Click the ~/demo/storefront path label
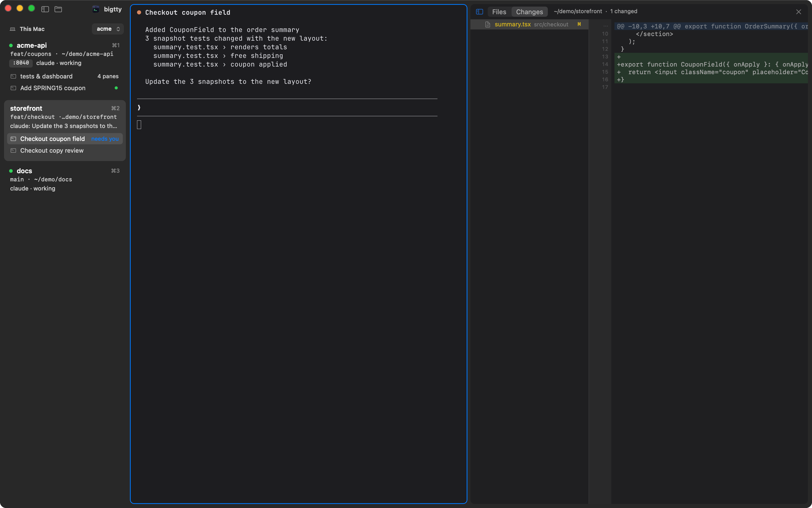The image size is (812, 508). click(578, 11)
